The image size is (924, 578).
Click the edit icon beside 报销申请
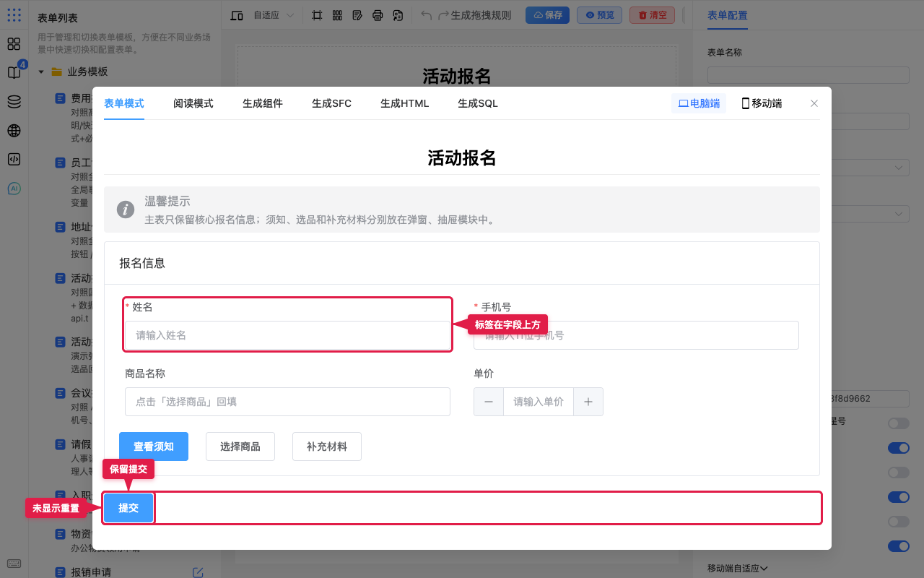coord(198,572)
